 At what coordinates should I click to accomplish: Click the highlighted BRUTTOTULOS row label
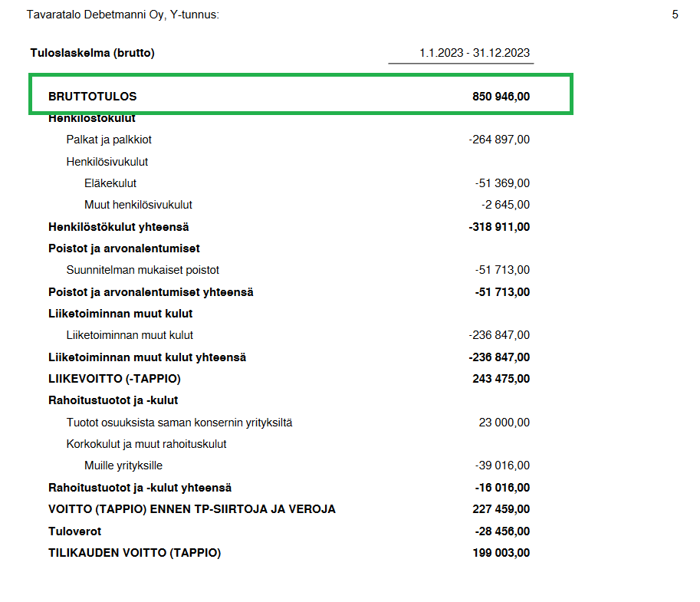pos(93,97)
